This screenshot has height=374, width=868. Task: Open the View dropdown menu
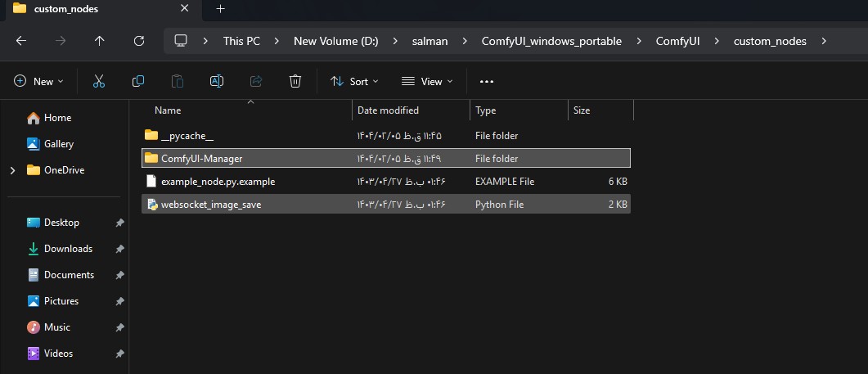(422, 81)
